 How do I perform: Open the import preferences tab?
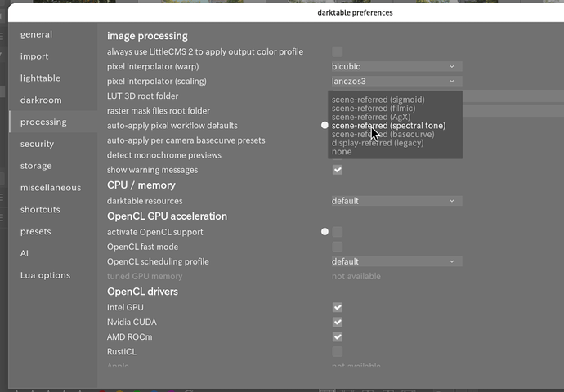(53, 56)
